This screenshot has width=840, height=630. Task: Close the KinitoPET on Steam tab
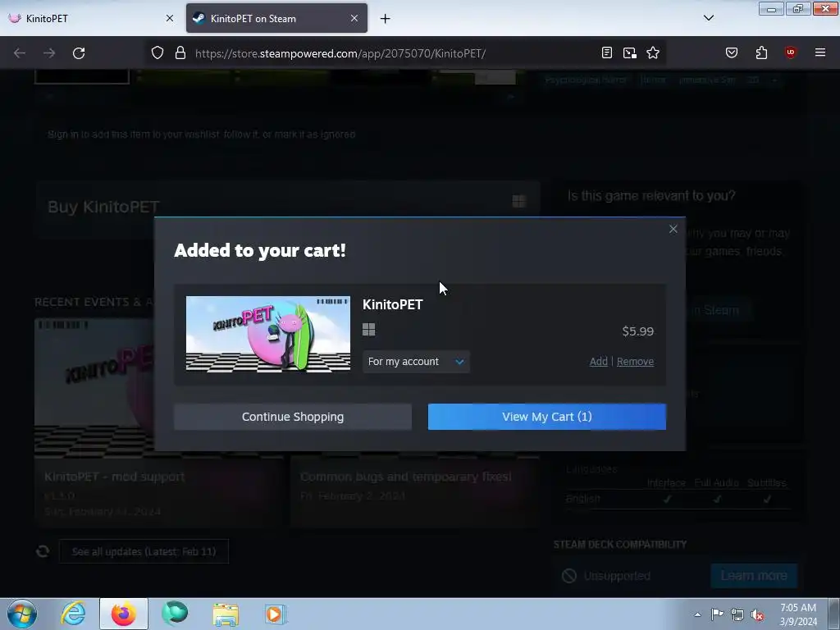click(354, 18)
